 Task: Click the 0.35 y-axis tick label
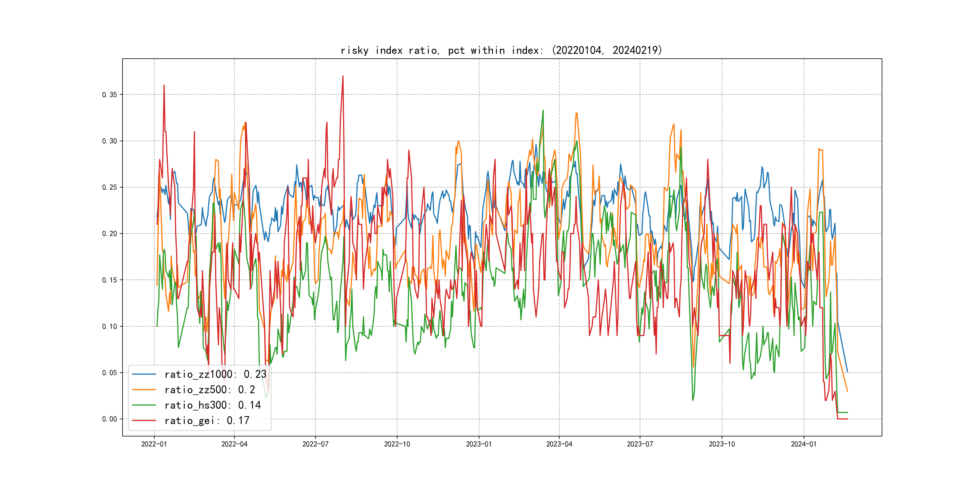pos(109,95)
